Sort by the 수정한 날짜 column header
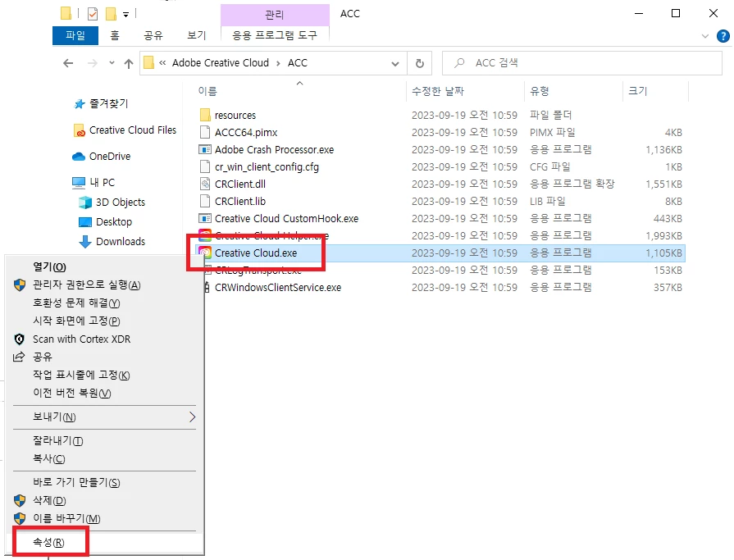Image resolution: width=734 pixels, height=560 pixels. point(438,91)
